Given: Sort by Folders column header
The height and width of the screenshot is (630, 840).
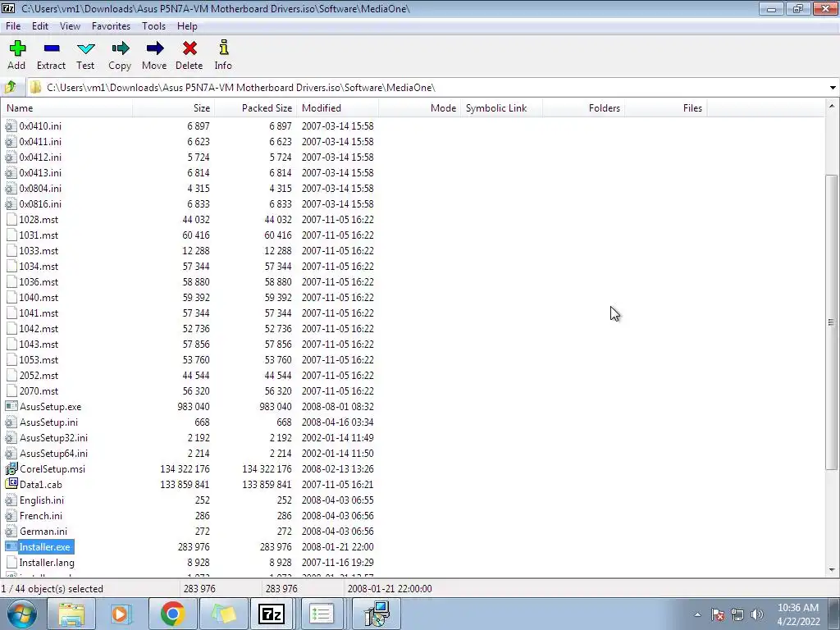Looking at the screenshot, I should 583,108.
